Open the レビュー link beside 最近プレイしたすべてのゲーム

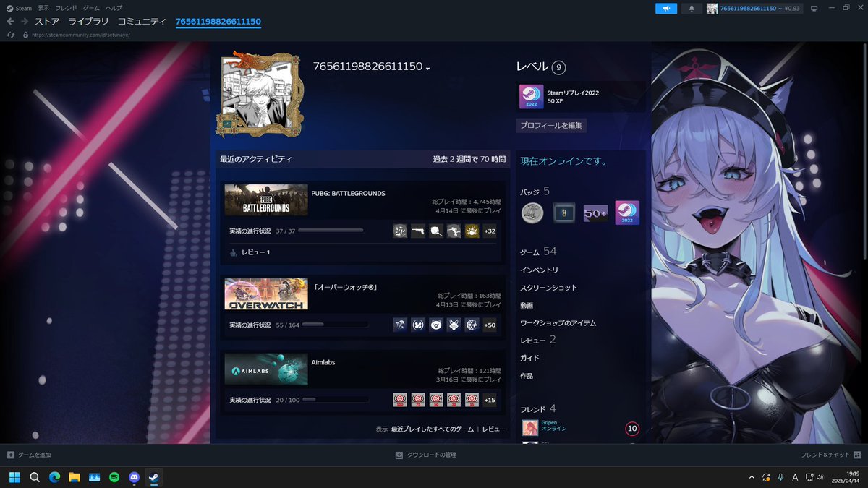pyautogui.click(x=494, y=429)
